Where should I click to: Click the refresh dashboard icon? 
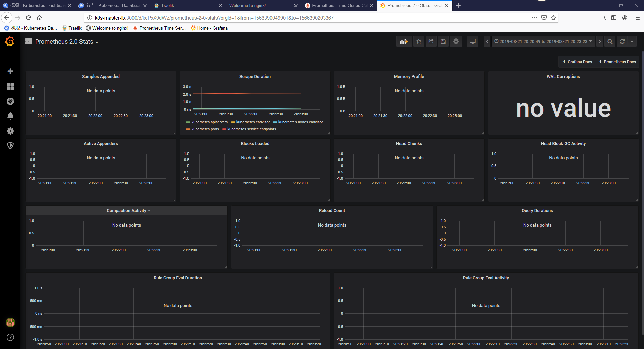622,41
